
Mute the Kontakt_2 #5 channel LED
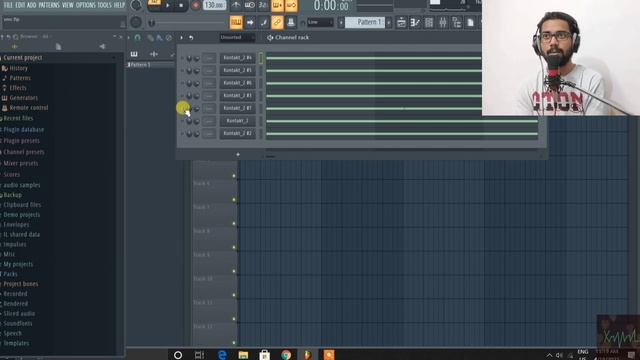coord(182,71)
